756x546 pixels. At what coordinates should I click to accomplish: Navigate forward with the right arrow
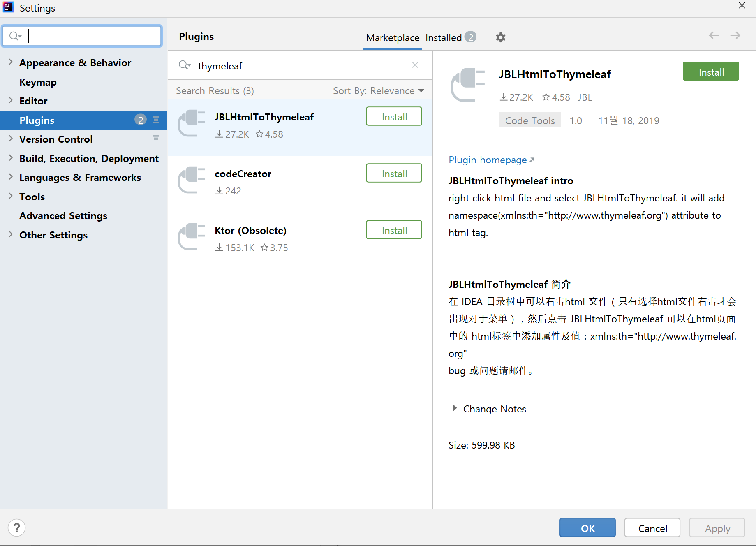point(735,35)
